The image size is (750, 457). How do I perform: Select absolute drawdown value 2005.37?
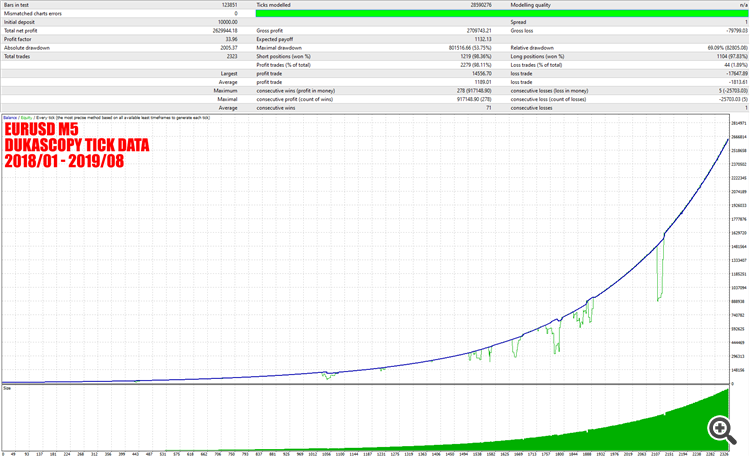(229, 48)
